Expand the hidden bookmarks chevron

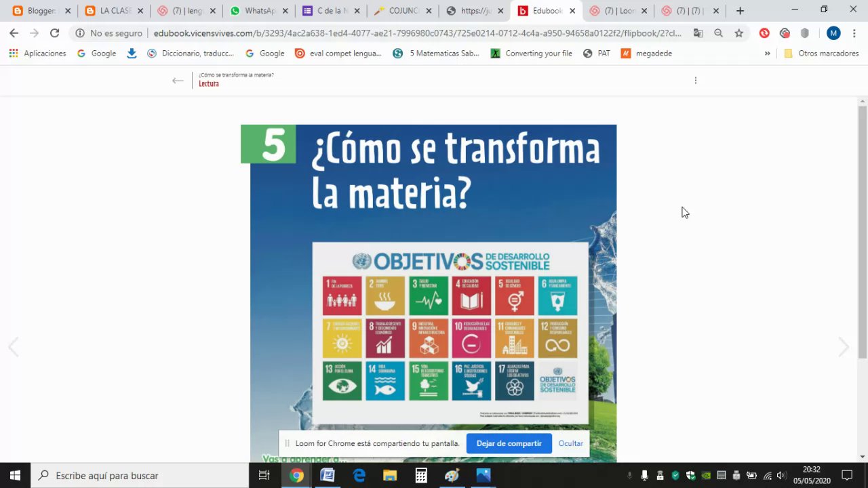pyautogui.click(x=767, y=54)
